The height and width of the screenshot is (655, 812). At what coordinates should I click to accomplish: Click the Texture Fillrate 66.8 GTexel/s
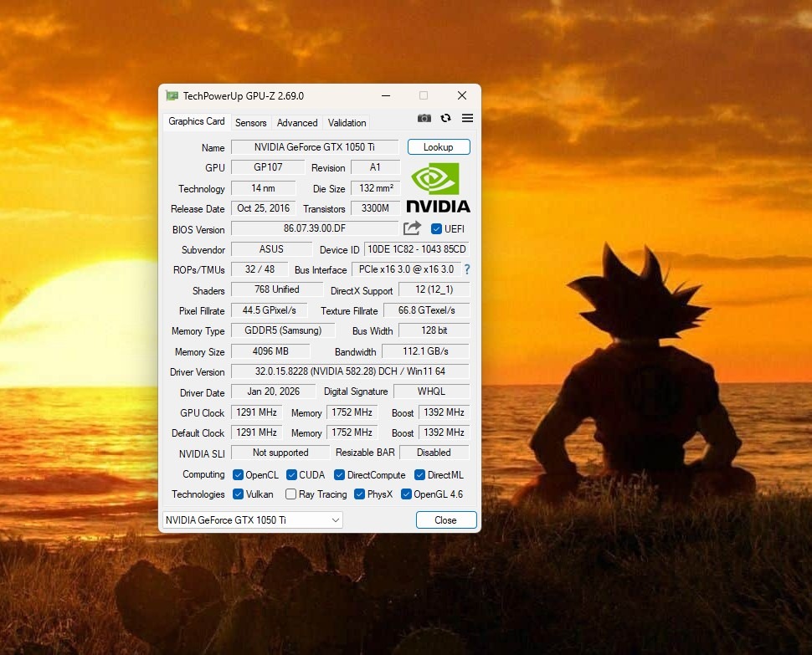pos(427,310)
